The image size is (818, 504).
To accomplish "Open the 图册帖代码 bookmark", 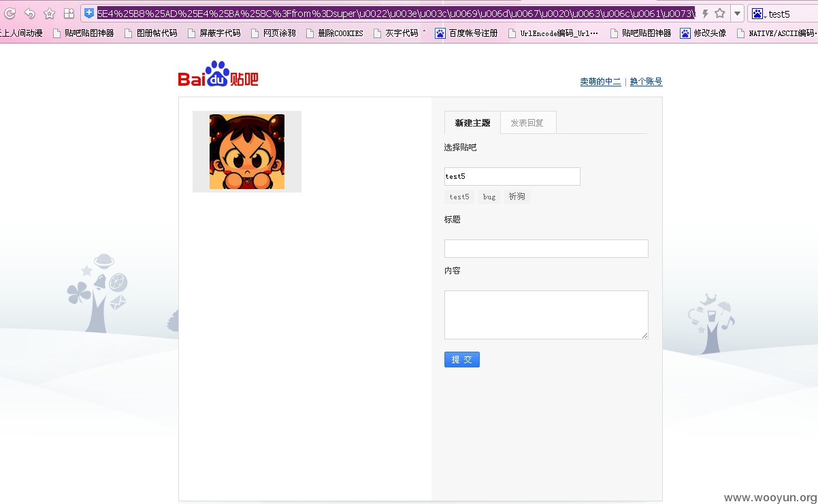I will 150,33.
